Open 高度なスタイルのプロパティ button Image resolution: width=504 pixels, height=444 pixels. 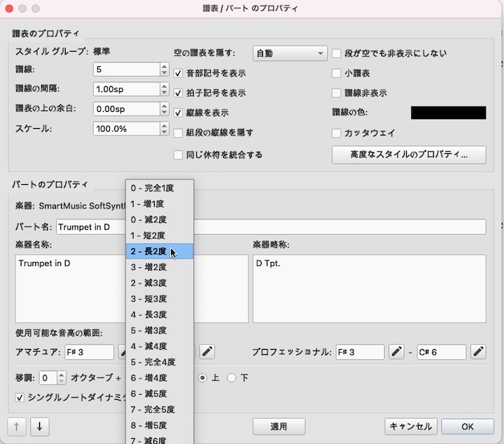408,155
